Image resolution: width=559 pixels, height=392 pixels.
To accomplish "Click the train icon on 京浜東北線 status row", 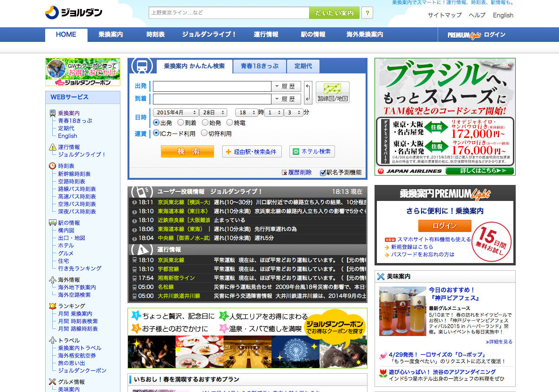I will click(x=135, y=260).
